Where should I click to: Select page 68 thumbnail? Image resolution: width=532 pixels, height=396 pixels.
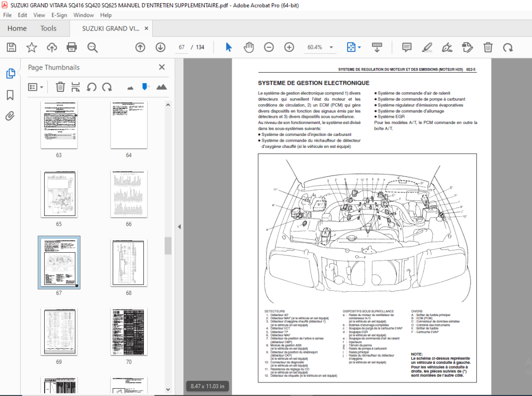pyautogui.click(x=129, y=263)
